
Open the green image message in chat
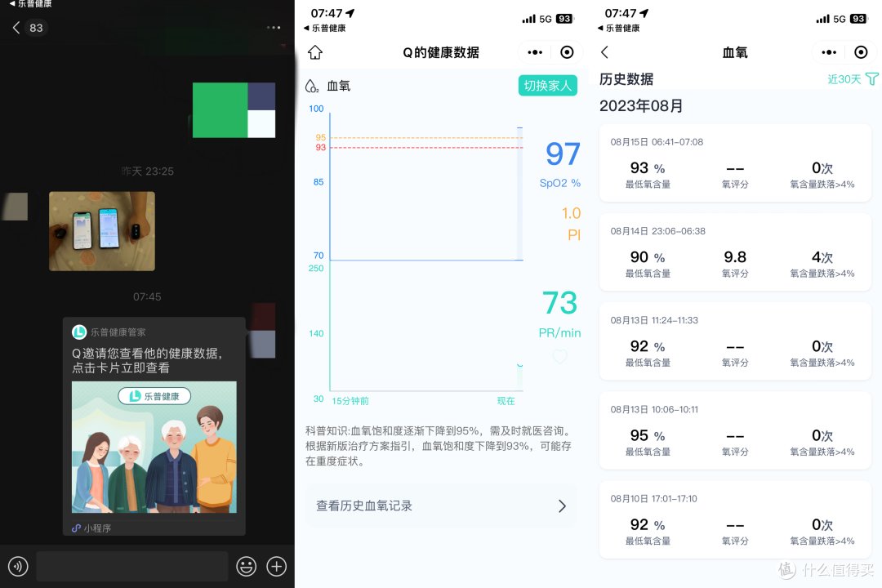coord(234,110)
